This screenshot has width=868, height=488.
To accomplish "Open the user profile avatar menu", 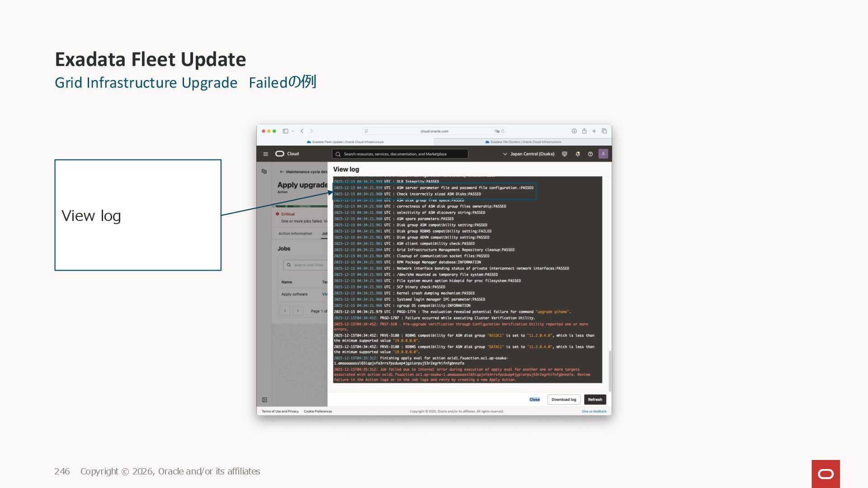I will tap(603, 154).
